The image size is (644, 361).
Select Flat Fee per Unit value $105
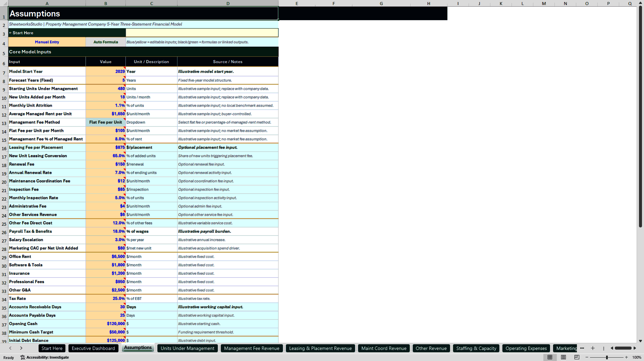coord(106,131)
